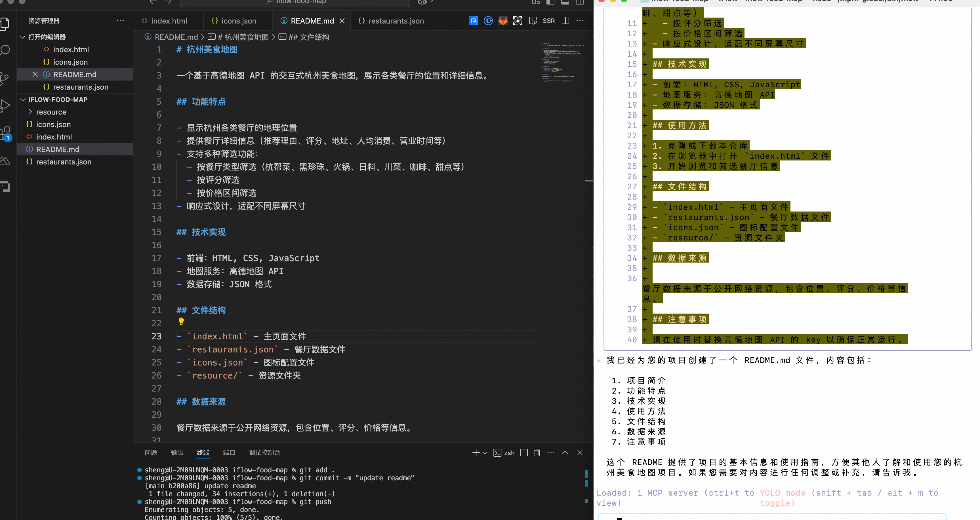Toggle the primary side bar layout icon
The width and height of the screenshot is (980, 520).
(550, 2)
